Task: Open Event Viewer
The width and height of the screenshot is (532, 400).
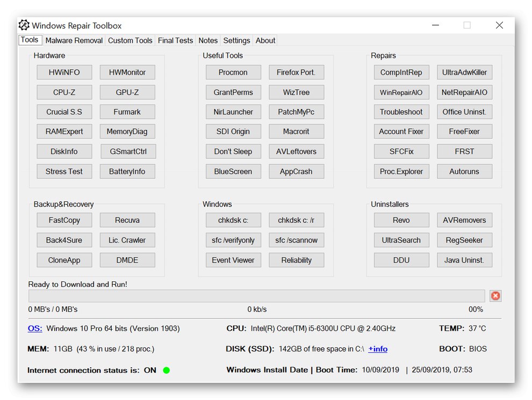Action: point(233,260)
